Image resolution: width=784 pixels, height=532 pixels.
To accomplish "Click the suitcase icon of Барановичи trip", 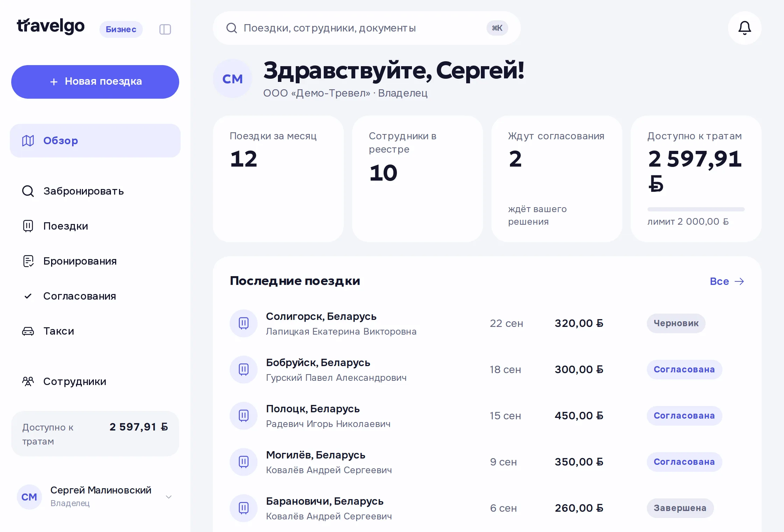I will click(x=244, y=508).
